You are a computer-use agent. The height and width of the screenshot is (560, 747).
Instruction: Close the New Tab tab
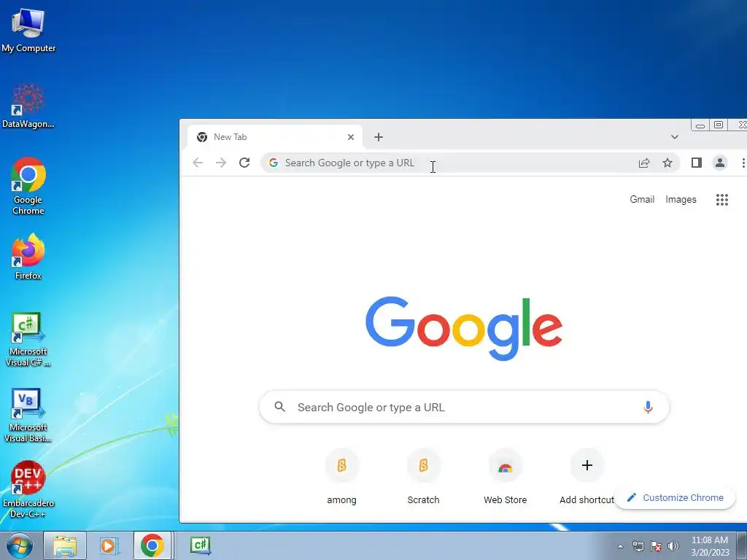(x=351, y=137)
